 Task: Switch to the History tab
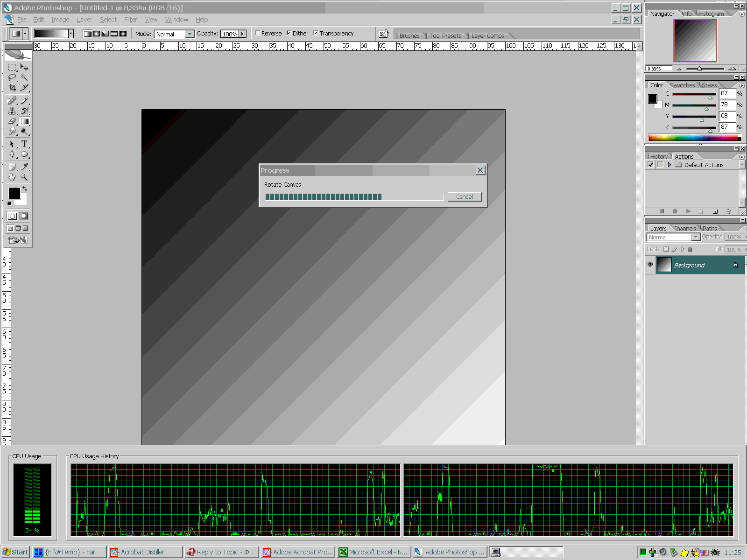coord(659,156)
